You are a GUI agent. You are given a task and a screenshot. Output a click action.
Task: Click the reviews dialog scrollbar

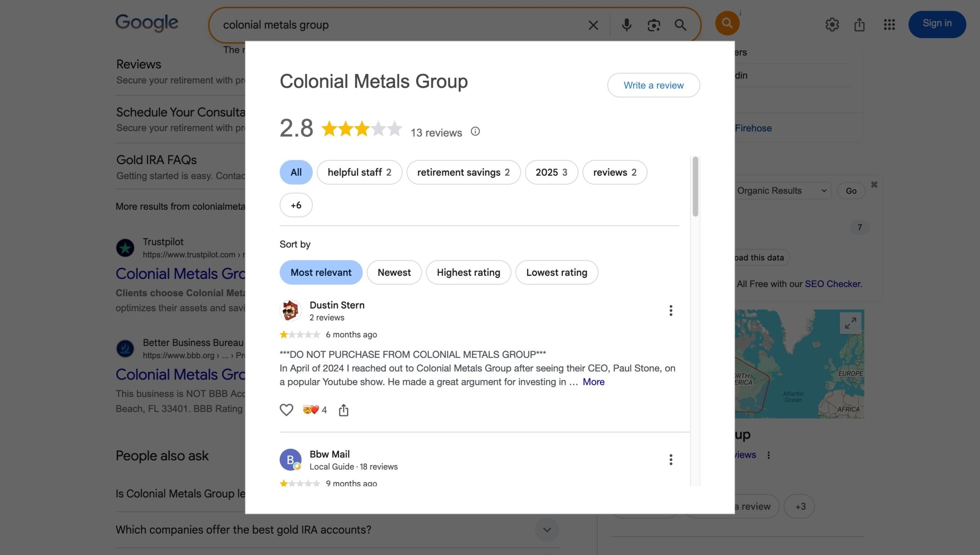[695, 187]
